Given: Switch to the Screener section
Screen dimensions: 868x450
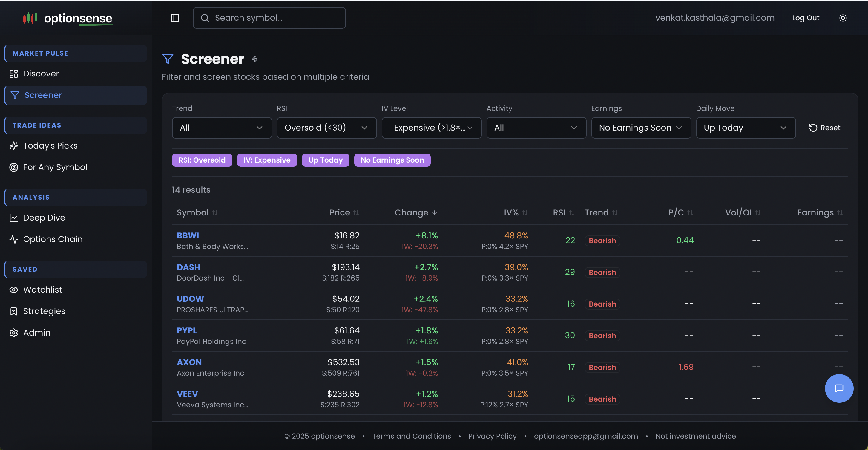Looking at the screenshot, I should [43, 95].
